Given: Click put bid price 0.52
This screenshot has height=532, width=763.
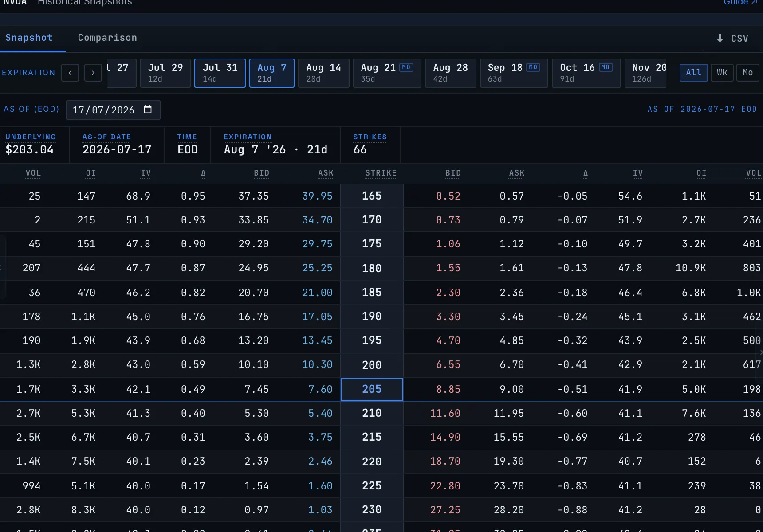Looking at the screenshot, I should tap(448, 196).
